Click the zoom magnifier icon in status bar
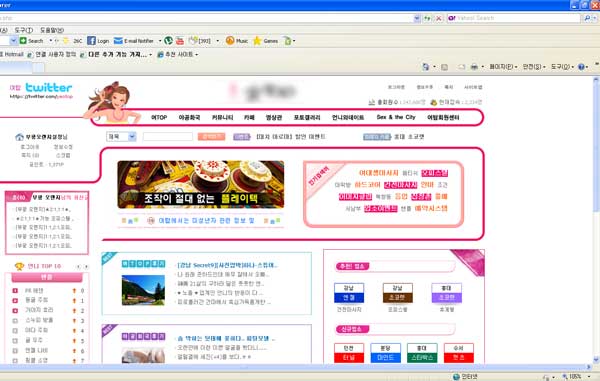The height and width of the screenshot is (381, 600). coord(565,376)
